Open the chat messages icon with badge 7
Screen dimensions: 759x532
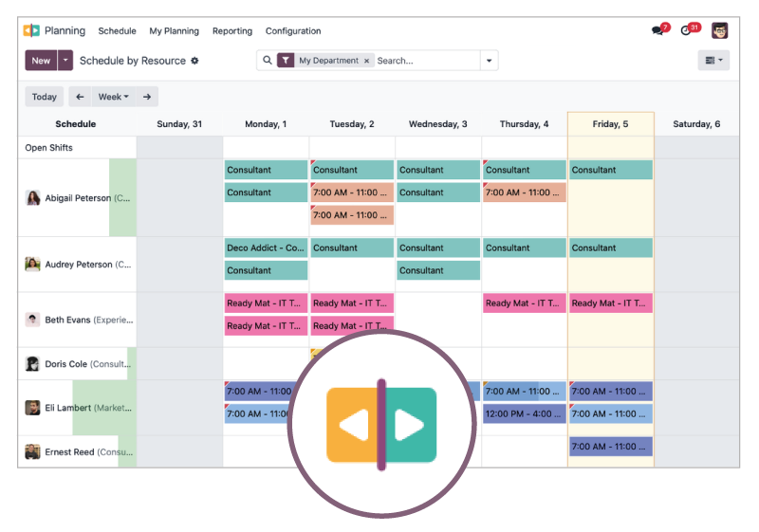tap(658, 30)
